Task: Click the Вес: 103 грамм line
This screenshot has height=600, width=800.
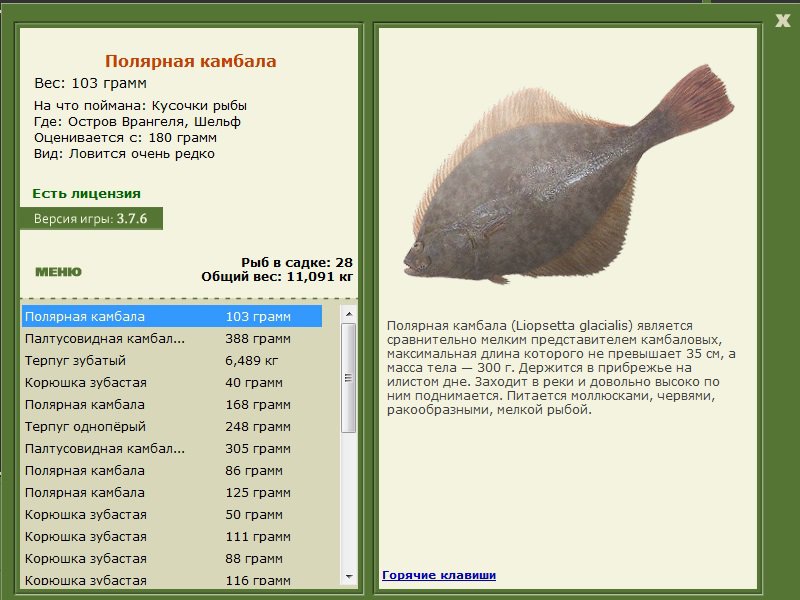Action: coord(90,83)
